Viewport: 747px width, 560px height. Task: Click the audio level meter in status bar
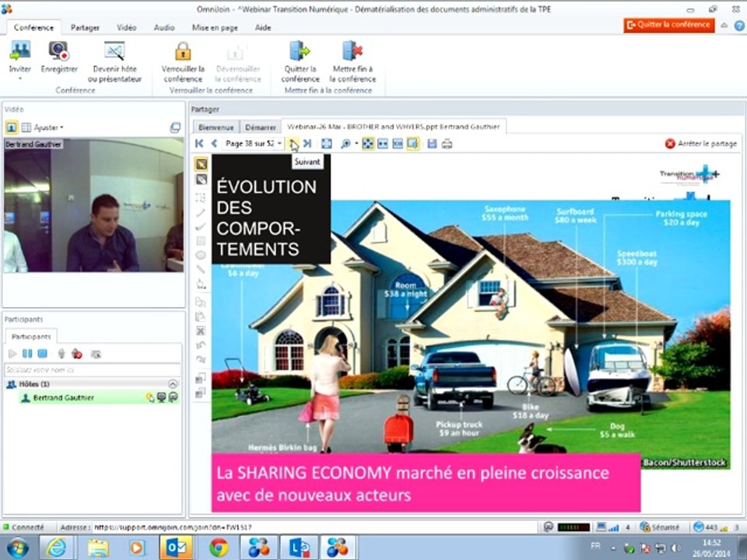coord(573,527)
